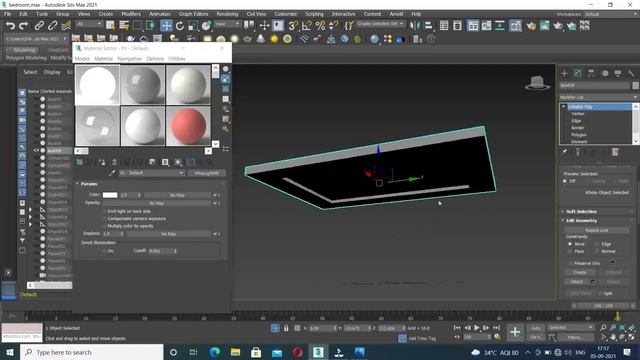This screenshot has height=360, width=640.
Task: Open the Workspaces Default dropdown
Action: point(610,14)
